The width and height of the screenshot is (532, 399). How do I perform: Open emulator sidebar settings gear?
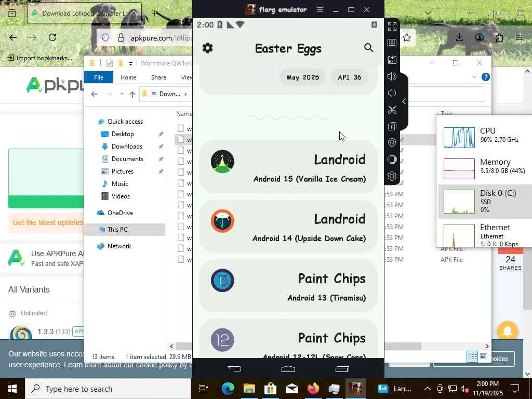click(392, 176)
